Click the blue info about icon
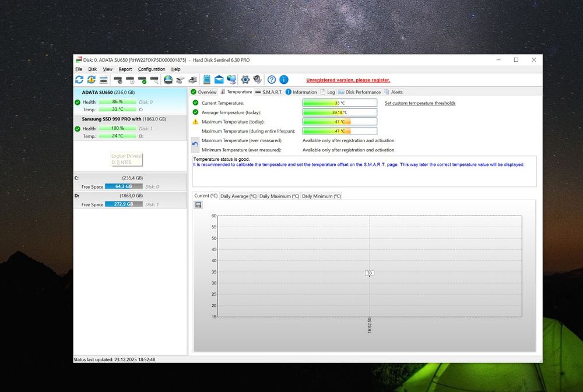Image resolution: width=583 pixels, height=392 pixels. click(284, 80)
